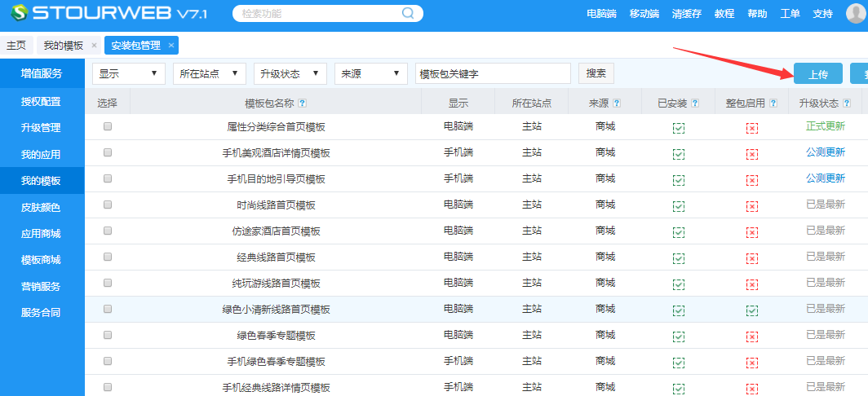Check the box for 属性分类综合首页模板
Viewport: 868px width, 396px height.
tap(108, 126)
